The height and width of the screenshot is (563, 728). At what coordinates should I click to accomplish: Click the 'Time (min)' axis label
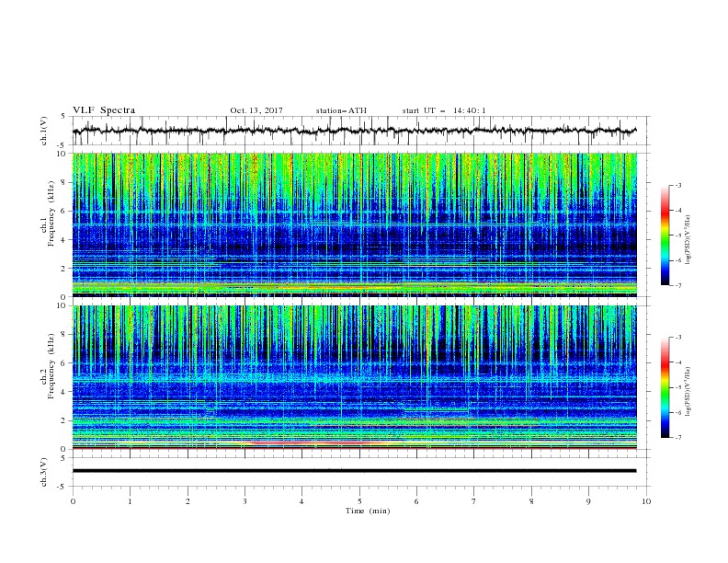click(x=368, y=511)
